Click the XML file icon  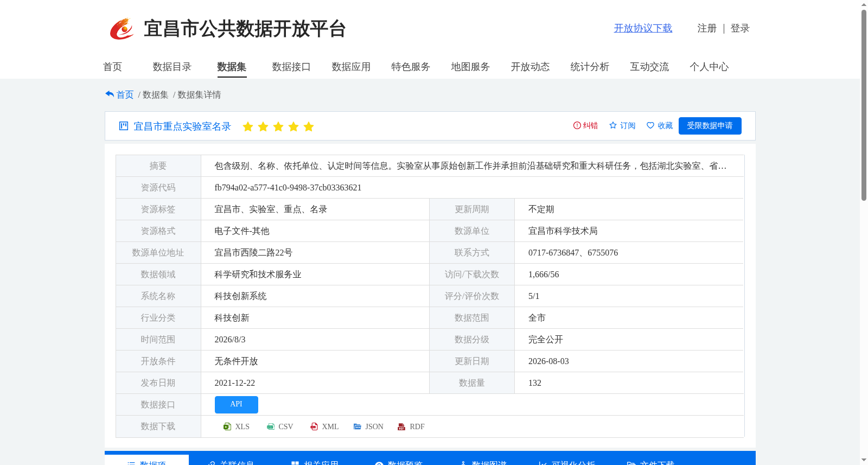coord(314,426)
